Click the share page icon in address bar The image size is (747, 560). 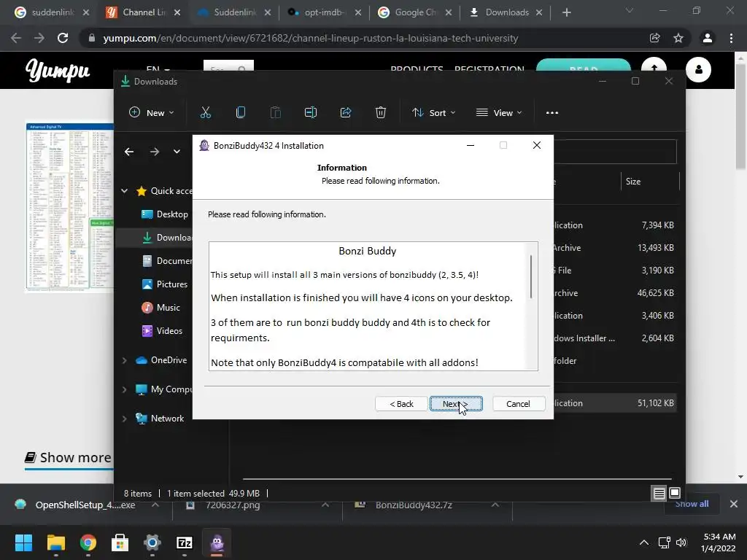coord(654,38)
